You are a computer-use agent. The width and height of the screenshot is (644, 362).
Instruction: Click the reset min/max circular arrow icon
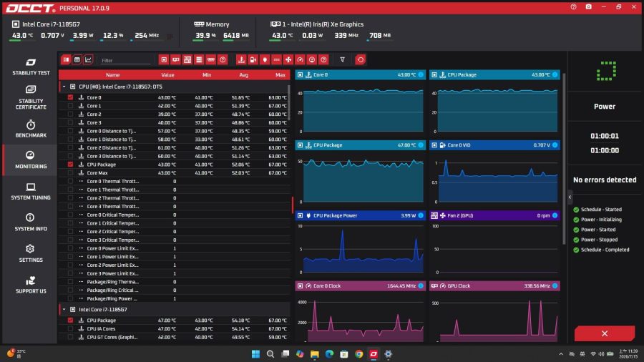(x=360, y=60)
